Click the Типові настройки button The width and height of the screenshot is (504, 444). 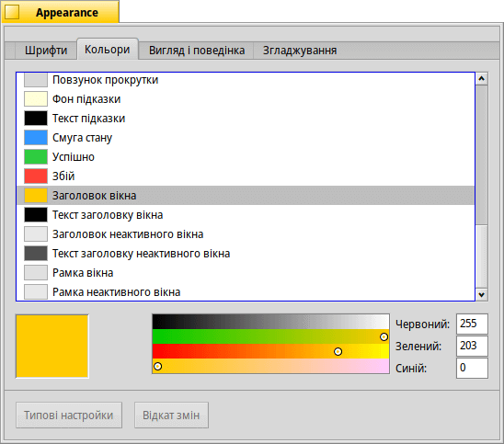(x=69, y=416)
